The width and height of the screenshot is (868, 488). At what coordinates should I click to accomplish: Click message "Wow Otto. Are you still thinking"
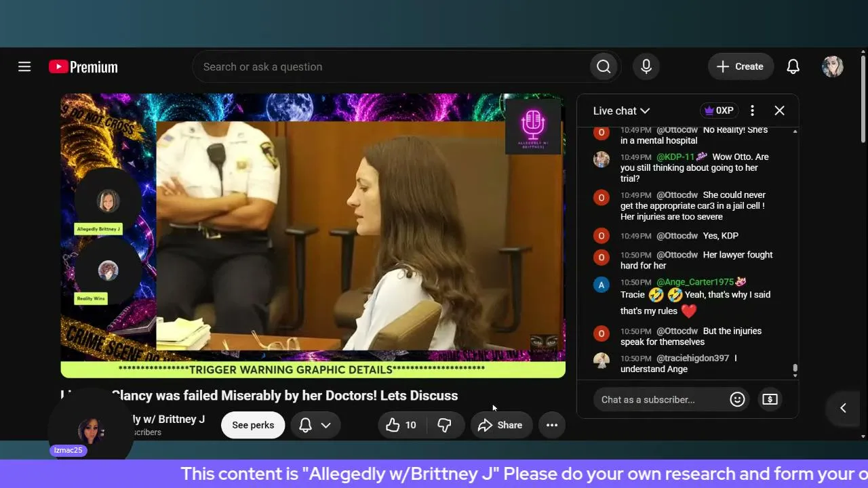(694, 167)
